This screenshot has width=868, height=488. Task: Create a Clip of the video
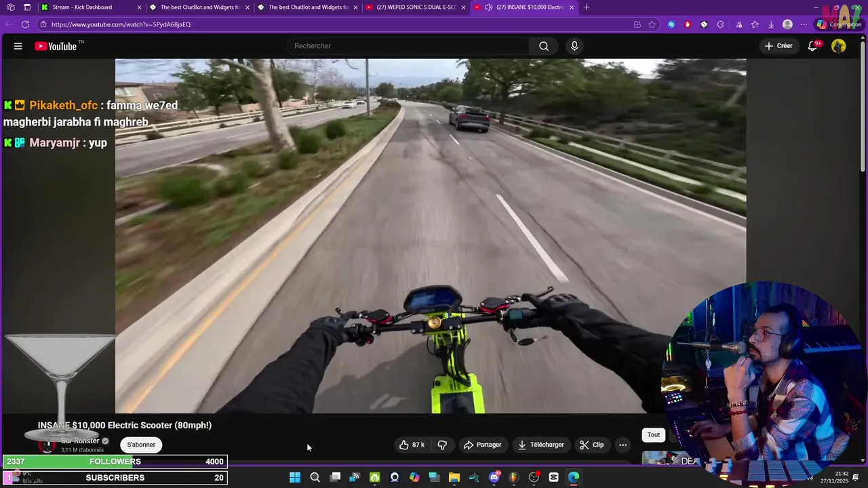coord(591,445)
